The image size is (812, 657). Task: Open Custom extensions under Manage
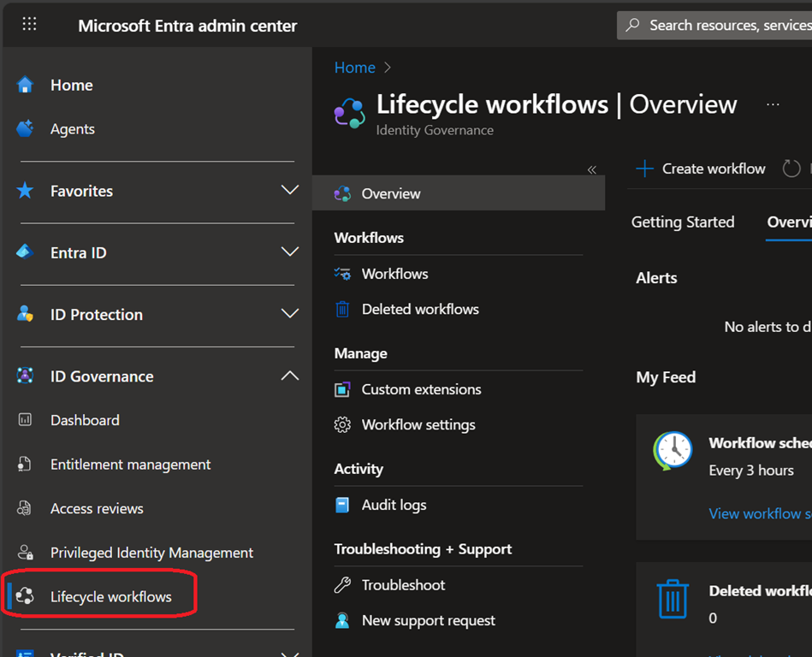click(421, 389)
